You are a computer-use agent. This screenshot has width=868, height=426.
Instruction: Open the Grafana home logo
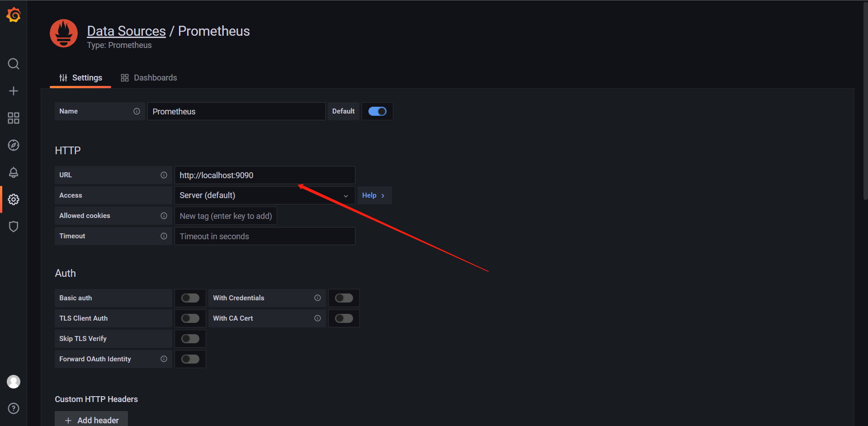coord(14,15)
